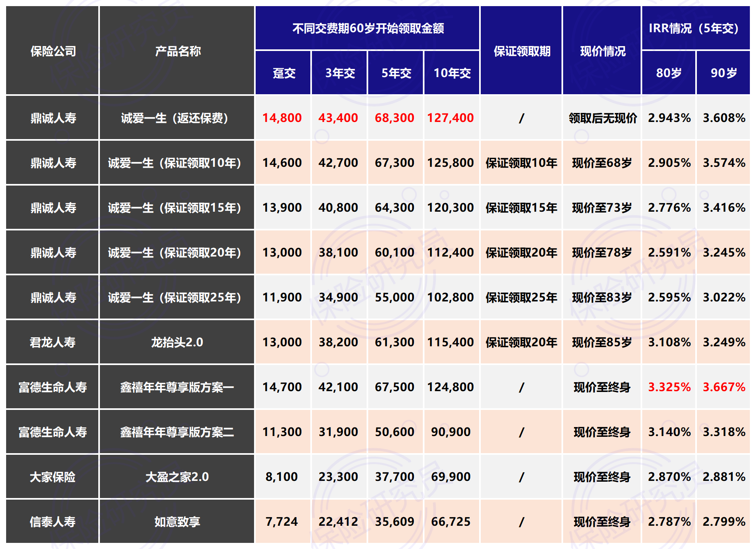Select product 诚爱一生（保证领取20年）

(x=177, y=252)
